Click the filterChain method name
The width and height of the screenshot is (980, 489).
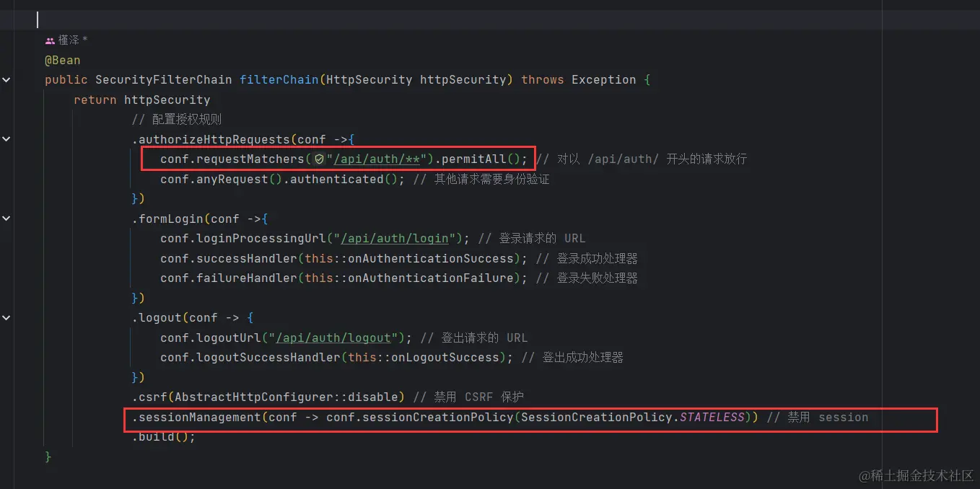[279, 80]
